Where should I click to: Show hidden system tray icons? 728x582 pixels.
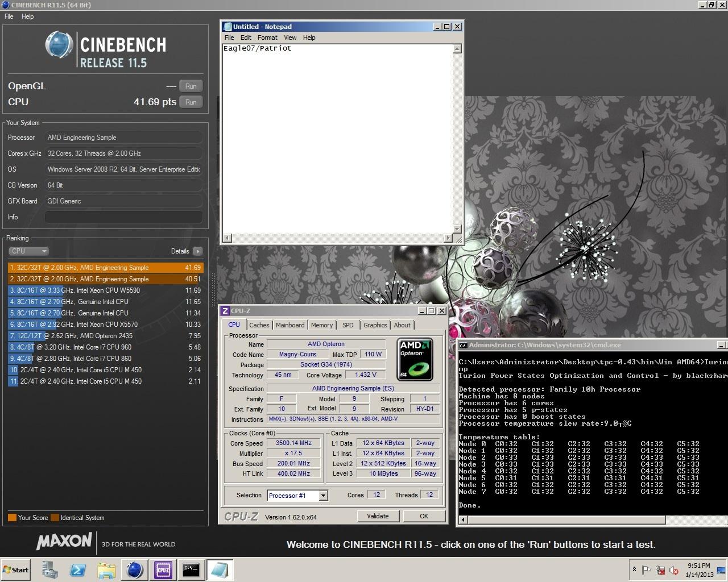[634, 569]
